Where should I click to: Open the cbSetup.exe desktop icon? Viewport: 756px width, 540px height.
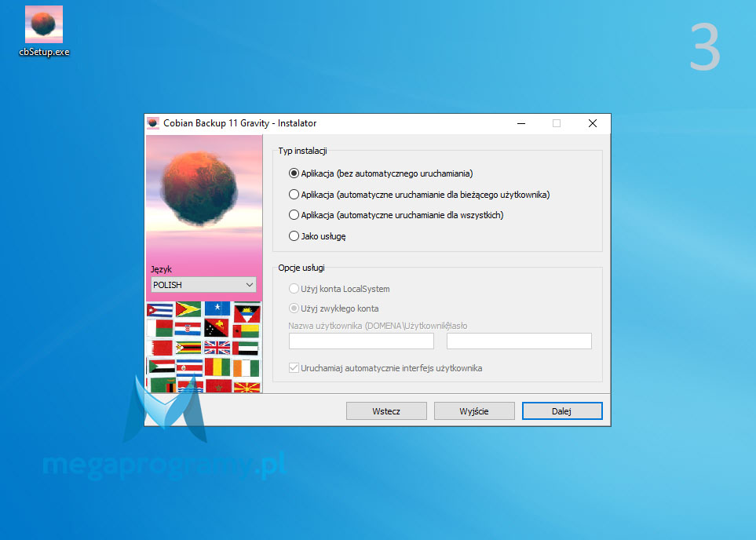[43, 31]
